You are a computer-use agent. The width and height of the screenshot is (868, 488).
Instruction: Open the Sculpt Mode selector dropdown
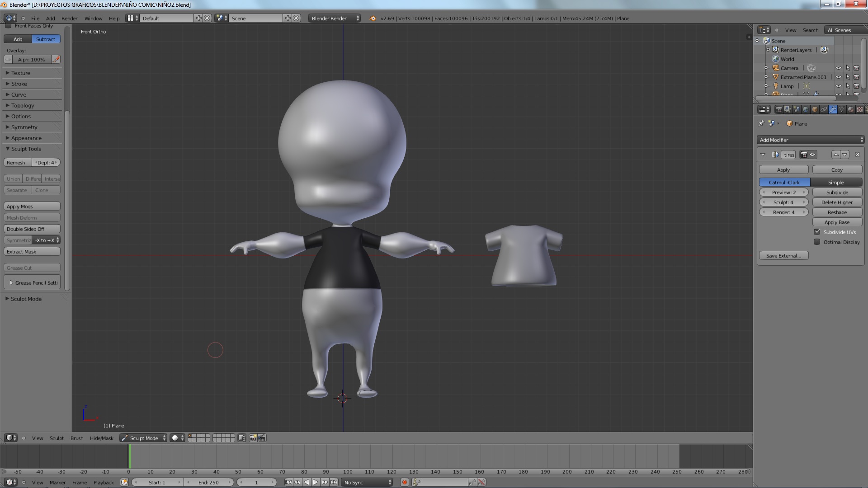(x=144, y=438)
